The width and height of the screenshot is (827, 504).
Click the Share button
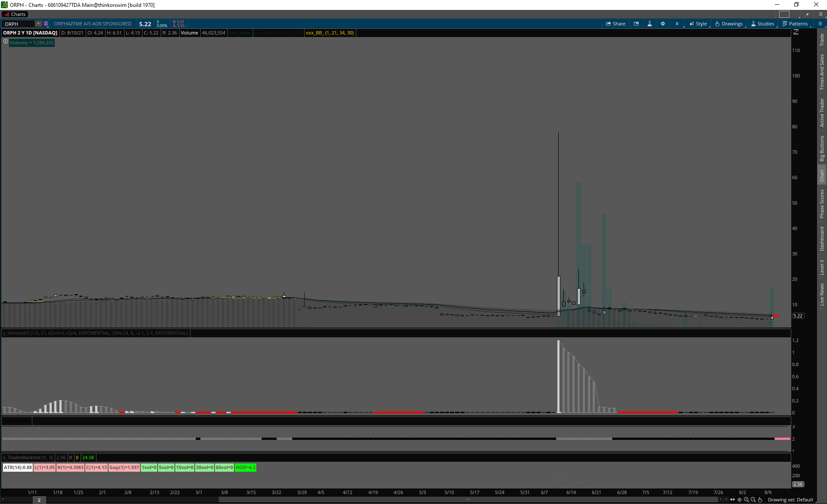pos(616,24)
